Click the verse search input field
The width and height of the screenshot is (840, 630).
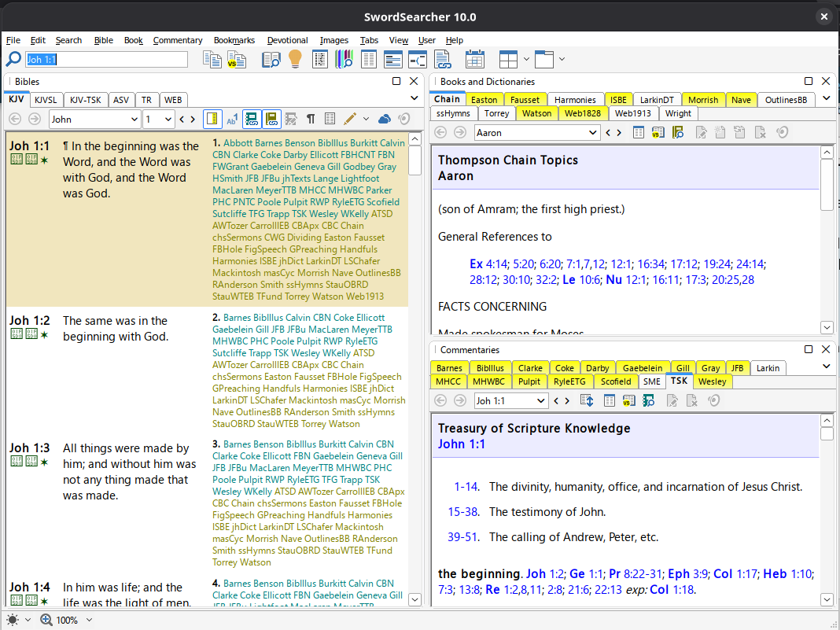tap(107, 59)
